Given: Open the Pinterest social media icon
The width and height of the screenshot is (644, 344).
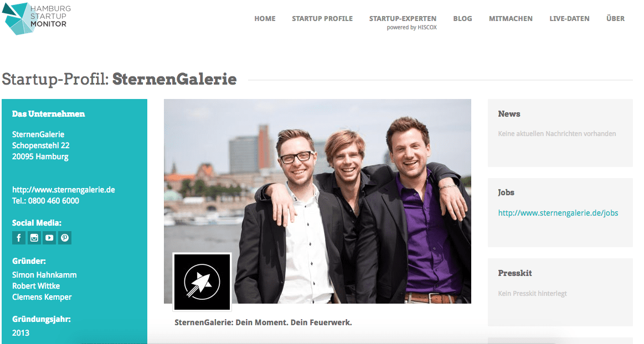Looking at the screenshot, I should (x=65, y=238).
